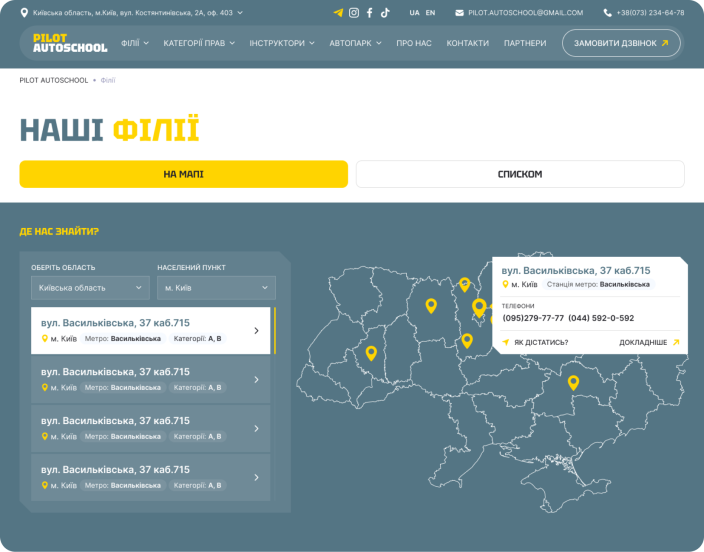Open the Київська область region dropdown
704x552 pixels.
click(x=90, y=288)
